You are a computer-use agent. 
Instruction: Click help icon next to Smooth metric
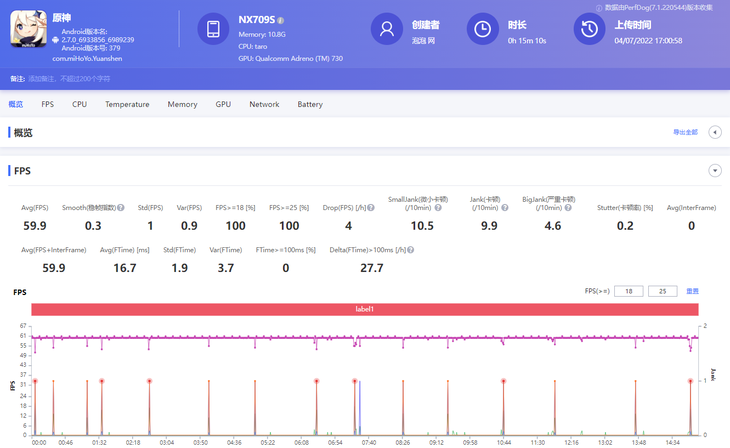click(121, 208)
